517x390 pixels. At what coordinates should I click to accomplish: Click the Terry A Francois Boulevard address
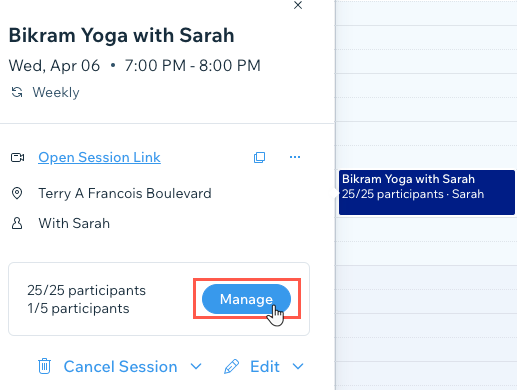(125, 193)
